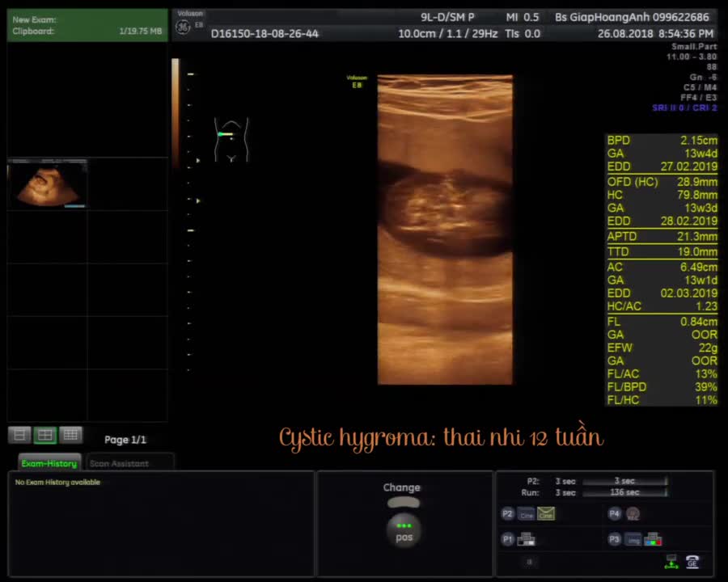Image resolution: width=728 pixels, height=582 pixels.
Task: Click the P4 button label
Action: click(x=614, y=514)
